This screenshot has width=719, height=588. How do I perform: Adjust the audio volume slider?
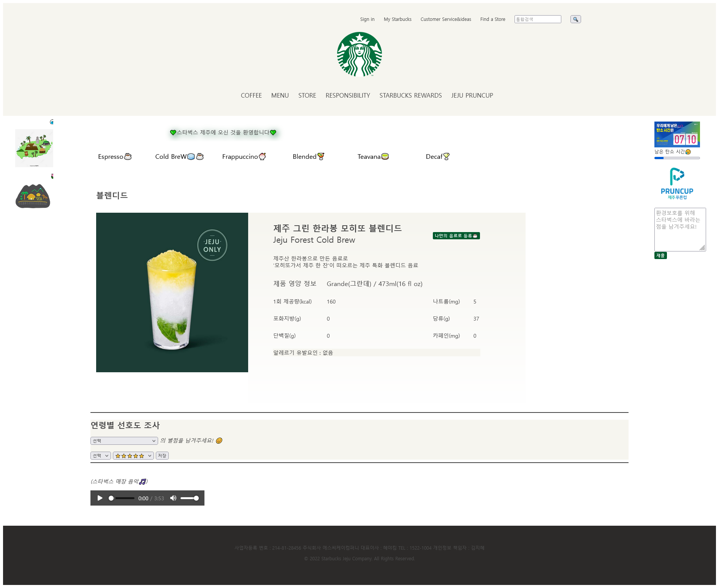pos(189,498)
